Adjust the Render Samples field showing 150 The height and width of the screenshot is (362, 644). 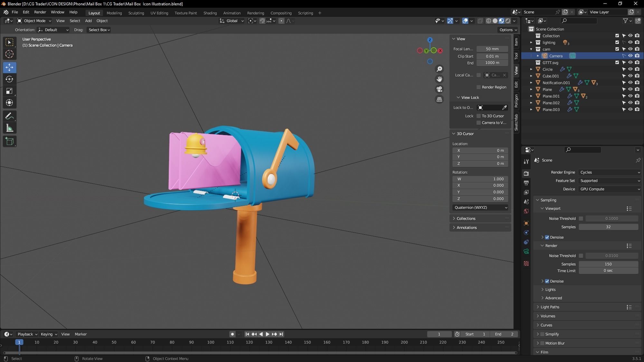608,264
